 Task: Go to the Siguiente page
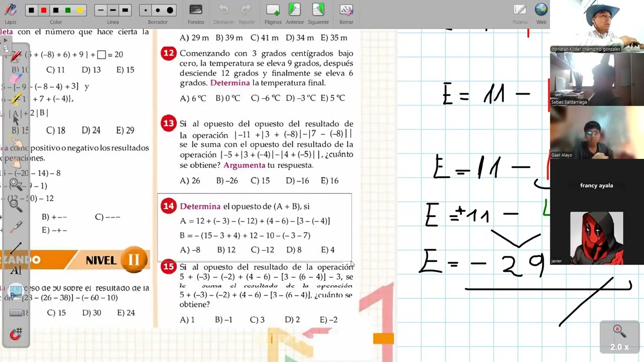point(318,13)
